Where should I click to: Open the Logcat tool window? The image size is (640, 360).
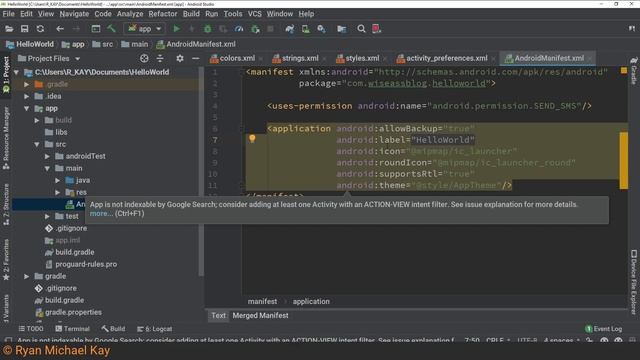click(x=154, y=329)
